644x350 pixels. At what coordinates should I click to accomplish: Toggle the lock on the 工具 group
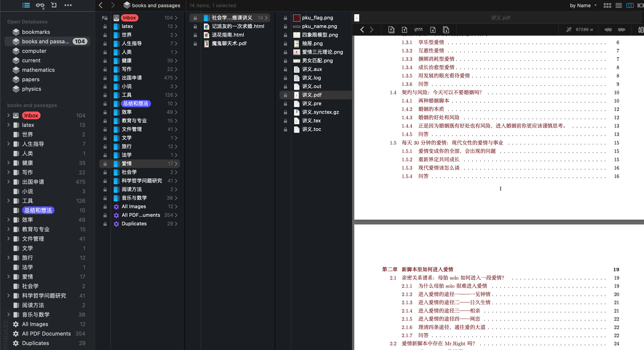(105, 95)
